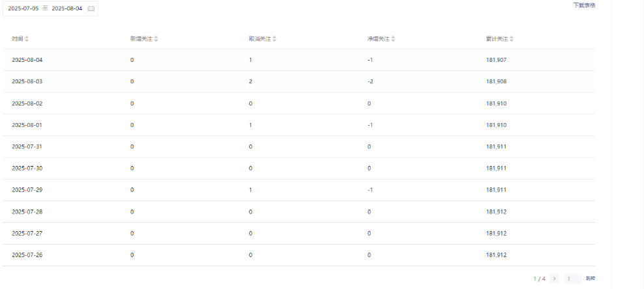Viewport: 644px width, 289px height.
Task: Select the 2025-08-03 date cell
Action: point(27,81)
